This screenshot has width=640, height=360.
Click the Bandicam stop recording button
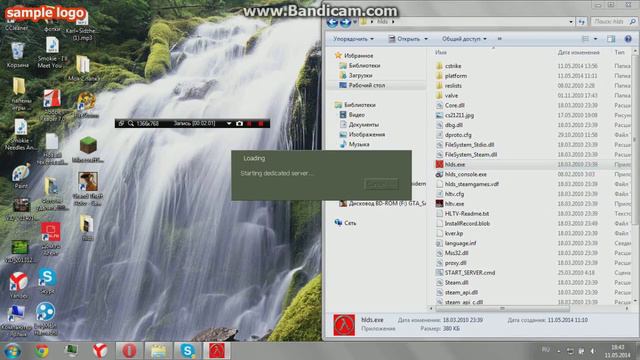point(261,123)
